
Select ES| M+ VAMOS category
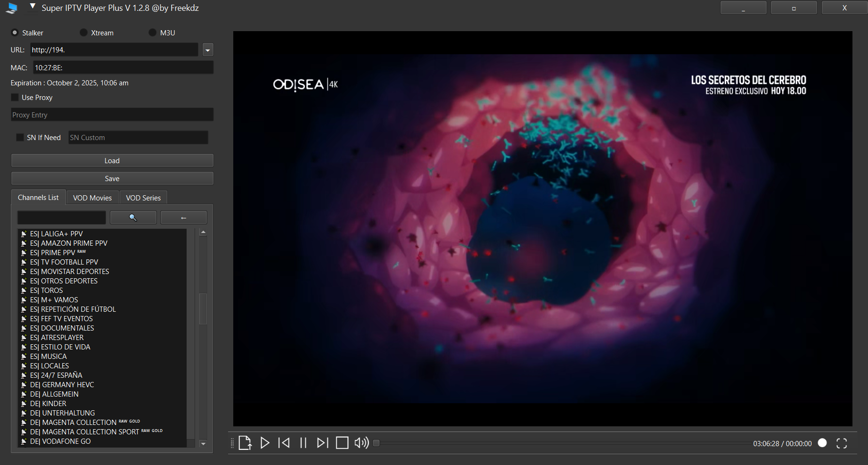(x=102, y=299)
